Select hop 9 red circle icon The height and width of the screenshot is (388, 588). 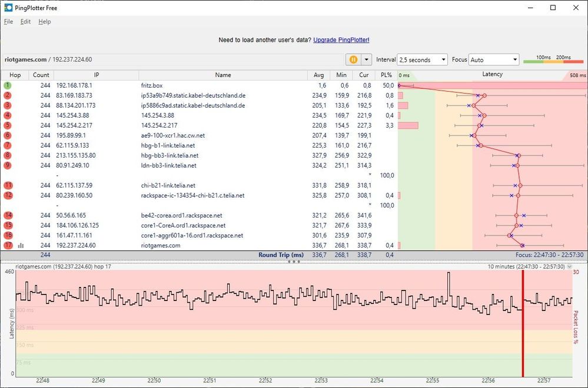point(8,165)
